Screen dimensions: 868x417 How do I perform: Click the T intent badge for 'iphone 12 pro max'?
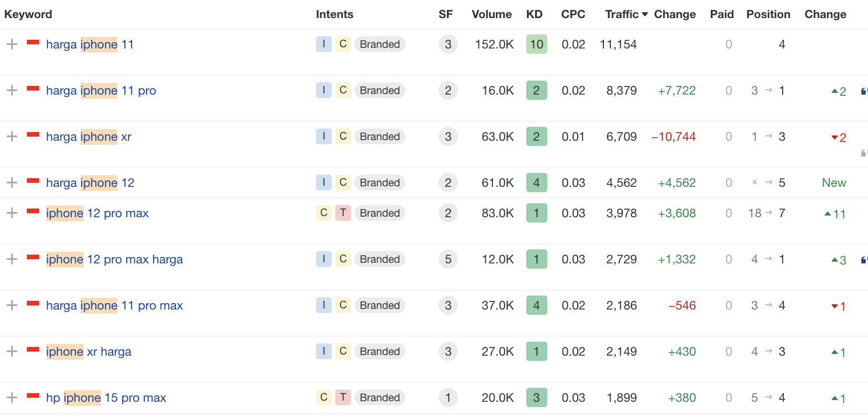tap(343, 213)
